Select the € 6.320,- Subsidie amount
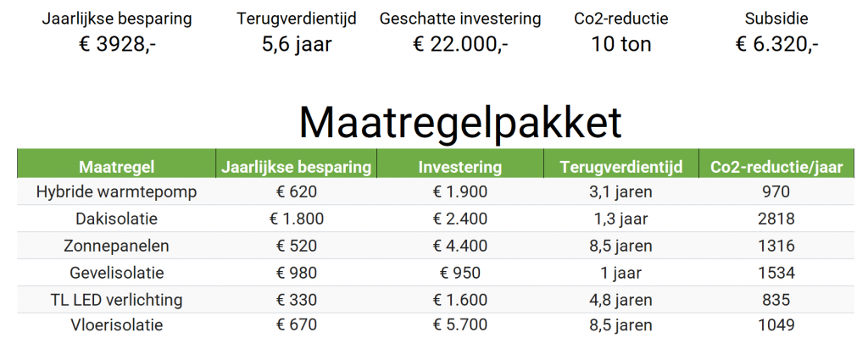The image size is (868, 338). pos(776,44)
